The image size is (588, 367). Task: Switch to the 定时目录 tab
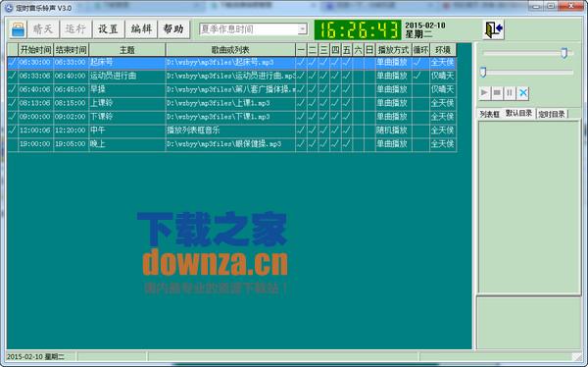pos(552,114)
